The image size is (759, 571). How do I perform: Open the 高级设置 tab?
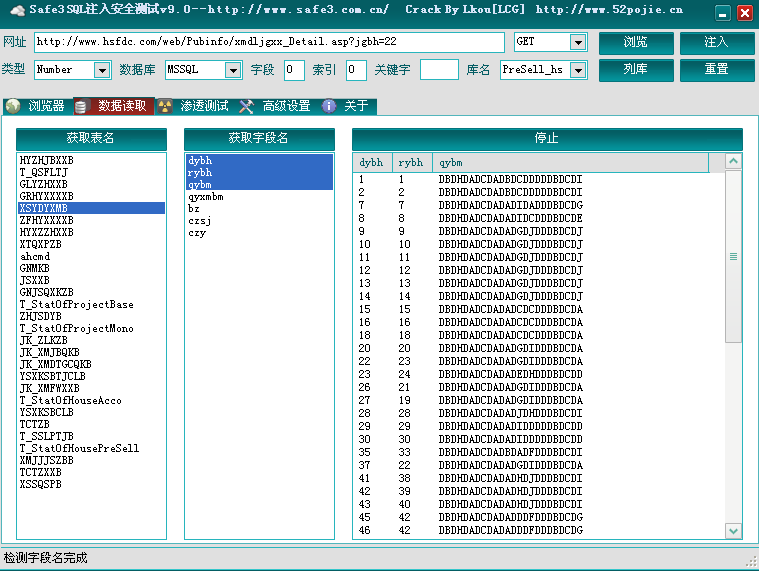pos(276,106)
